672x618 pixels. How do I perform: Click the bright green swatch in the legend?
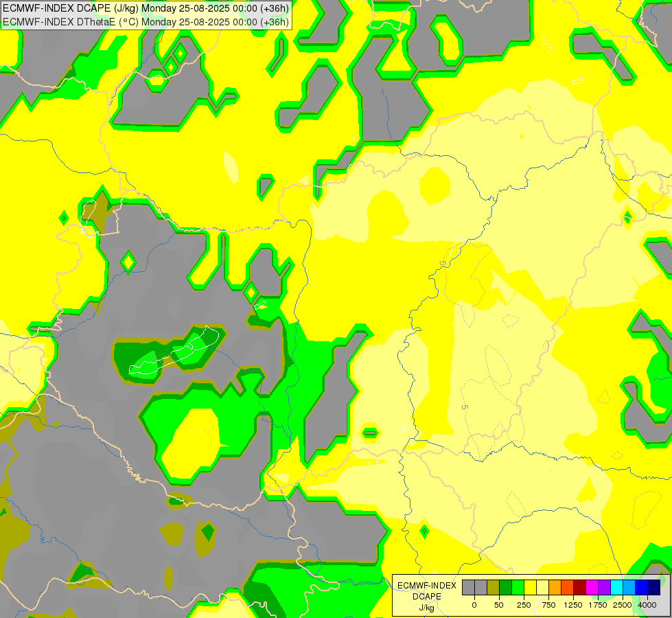[x=518, y=588]
